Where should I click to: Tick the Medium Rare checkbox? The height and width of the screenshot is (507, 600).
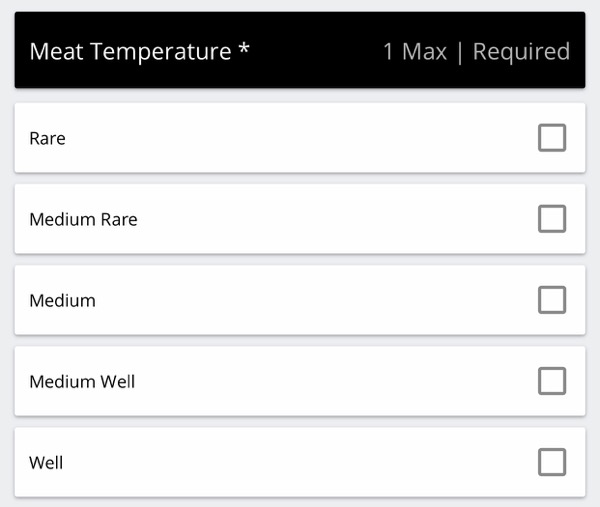552,219
